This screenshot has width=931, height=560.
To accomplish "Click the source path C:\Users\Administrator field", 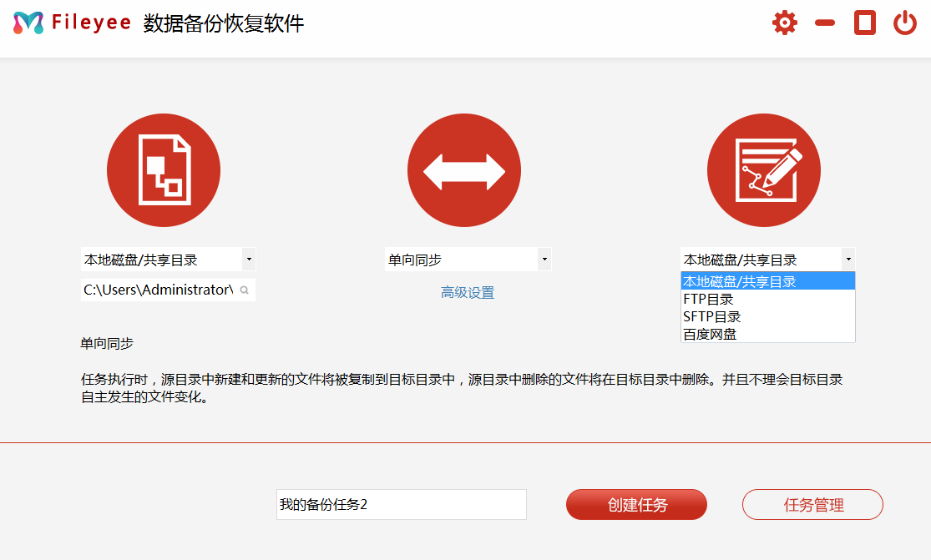I will [x=159, y=290].
